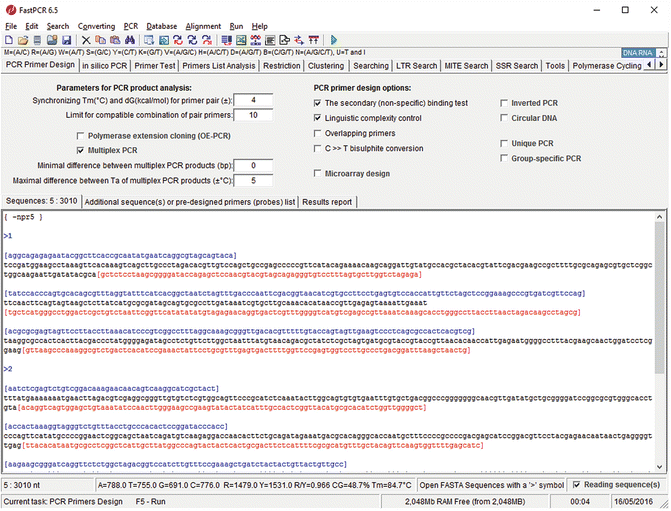Screen dimensions: 671x511
Task: Click the teal square arrows toolbar icon
Action: coord(163,40)
